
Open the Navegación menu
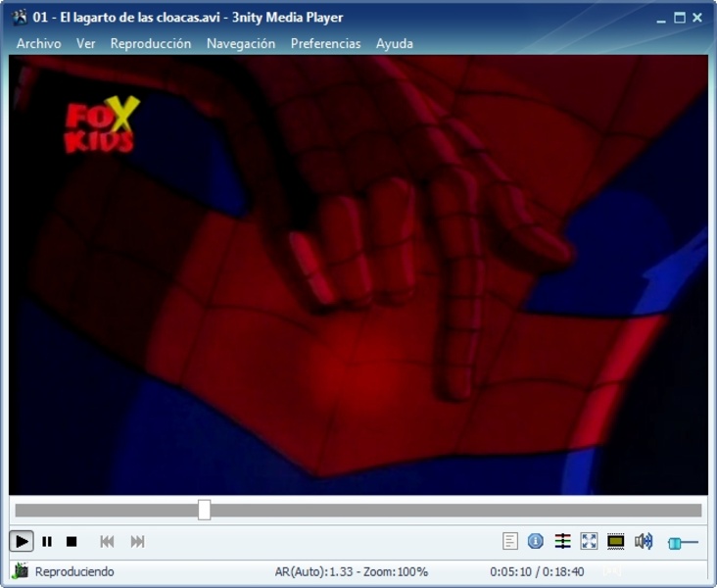[241, 43]
